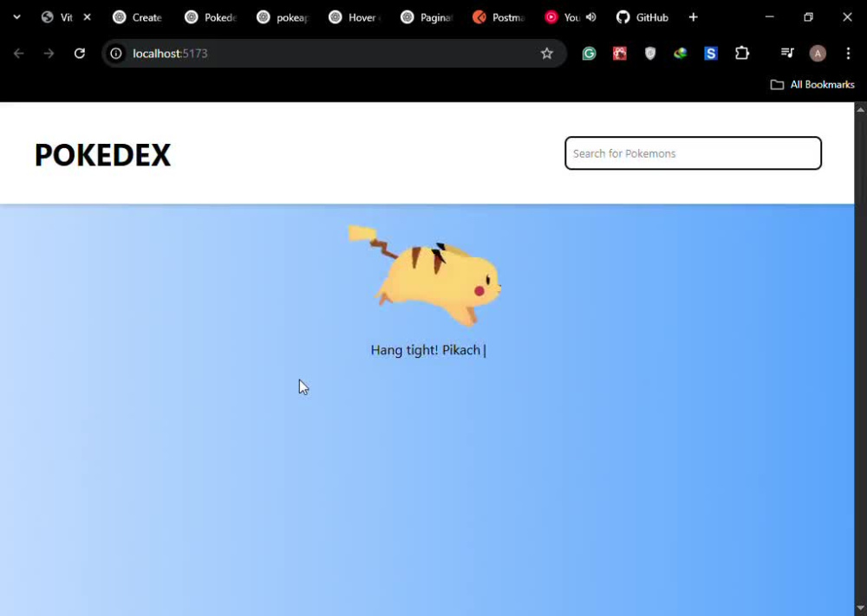Open Chrome three-dot menu
The height and width of the screenshot is (616, 867).
848,53
